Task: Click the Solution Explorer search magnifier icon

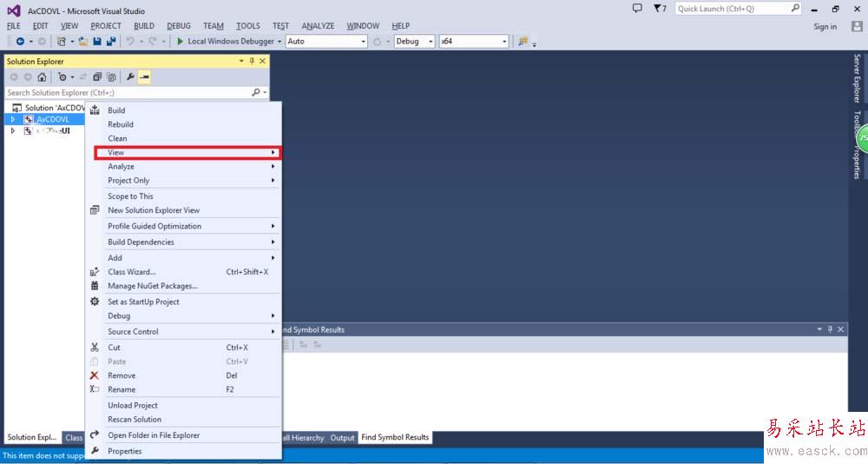Action: [x=256, y=93]
